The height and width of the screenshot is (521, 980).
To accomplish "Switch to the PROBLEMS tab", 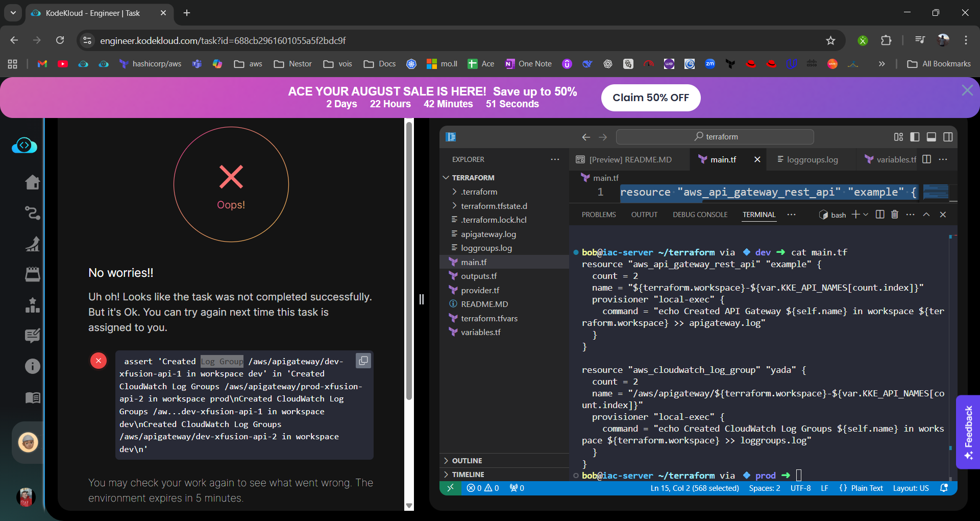I will point(598,215).
